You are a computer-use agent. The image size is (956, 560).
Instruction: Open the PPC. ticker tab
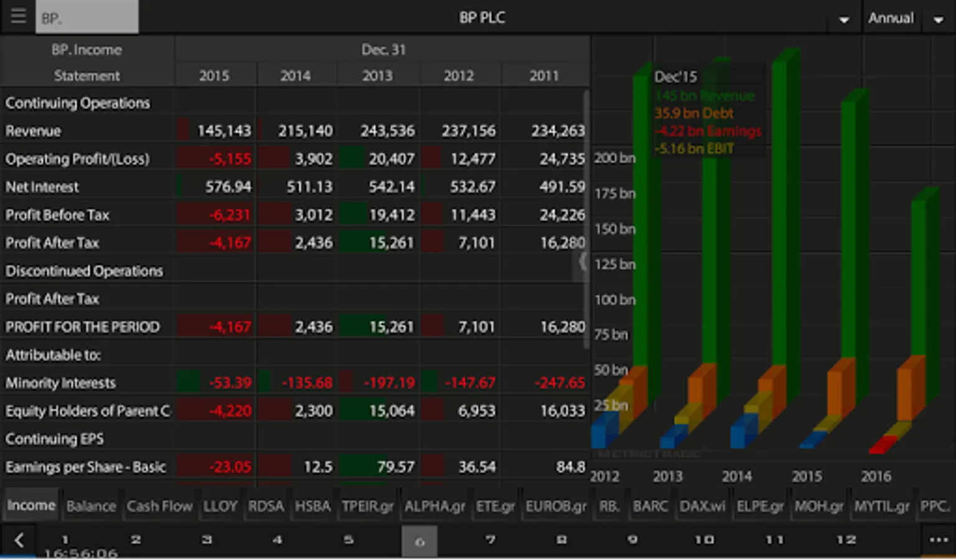click(935, 506)
